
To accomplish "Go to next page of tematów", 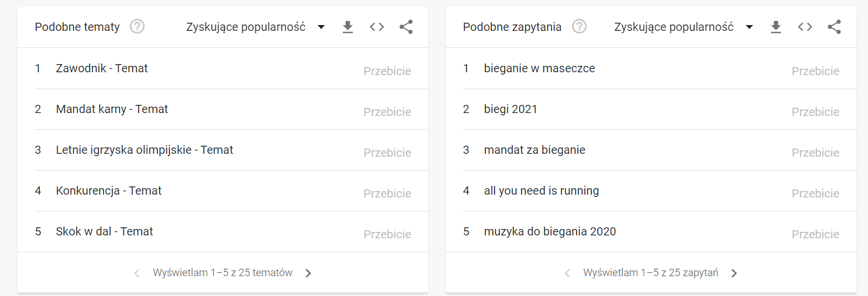I will [x=309, y=273].
